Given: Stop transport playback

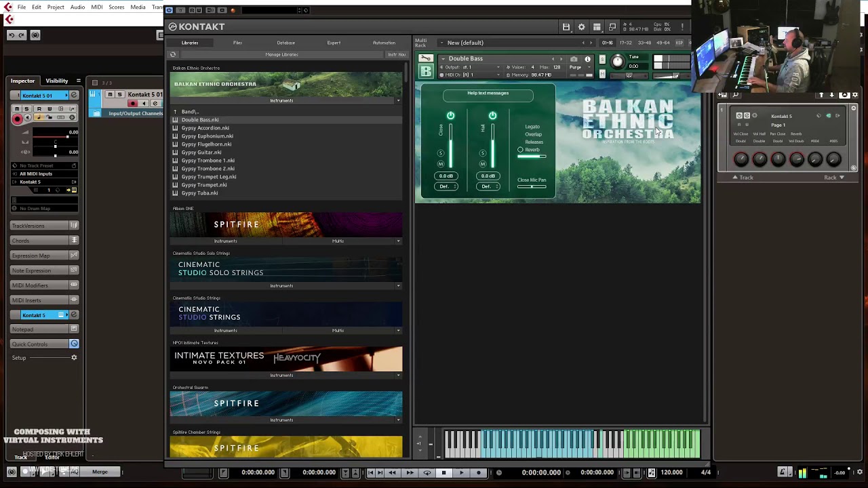Looking at the screenshot, I should pyautogui.click(x=444, y=472).
